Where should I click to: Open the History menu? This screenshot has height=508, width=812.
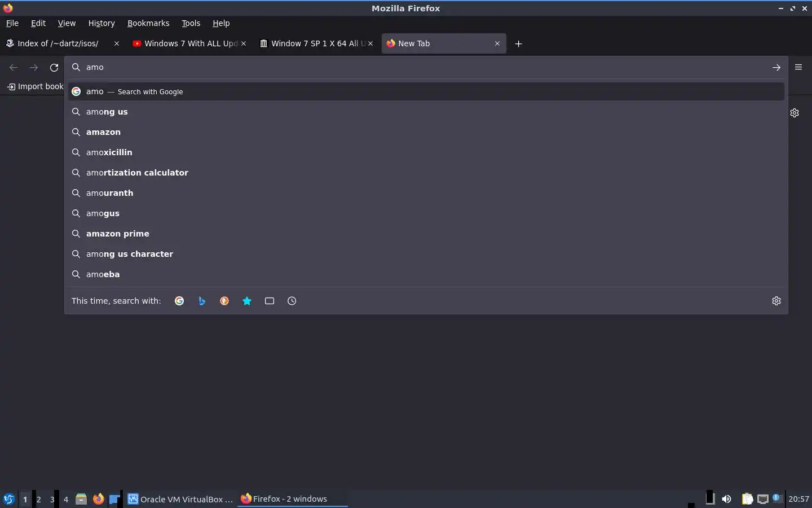coord(101,23)
